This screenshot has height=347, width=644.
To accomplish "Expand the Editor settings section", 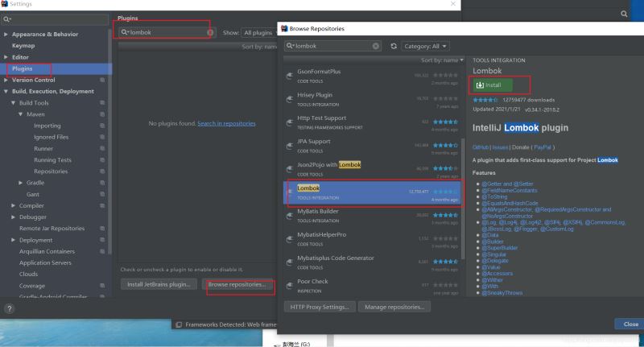I will point(6,57).
